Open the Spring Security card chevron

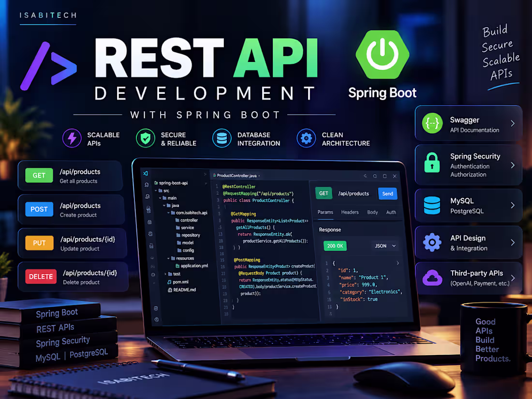(x=513, y=165)
